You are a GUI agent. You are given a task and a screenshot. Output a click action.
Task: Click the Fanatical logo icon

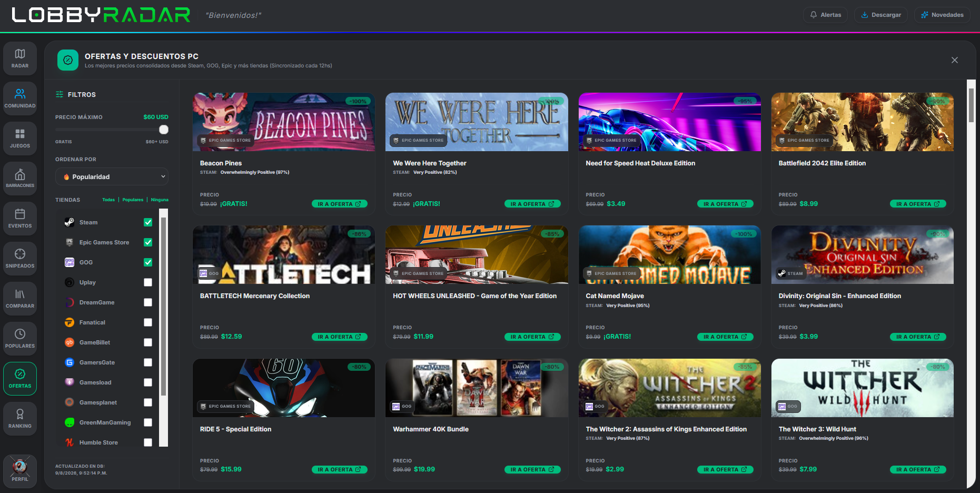[x=70, y=322]
